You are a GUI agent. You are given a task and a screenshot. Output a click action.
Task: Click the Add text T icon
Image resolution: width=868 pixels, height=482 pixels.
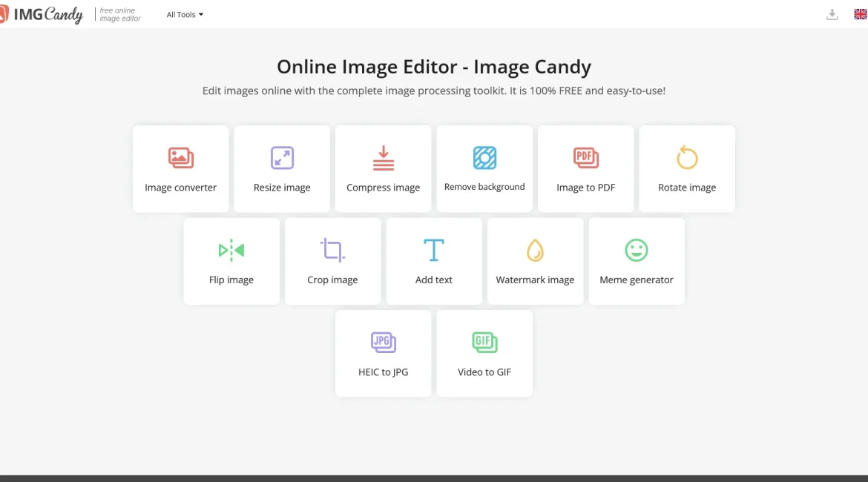click(x=434, y=250)
